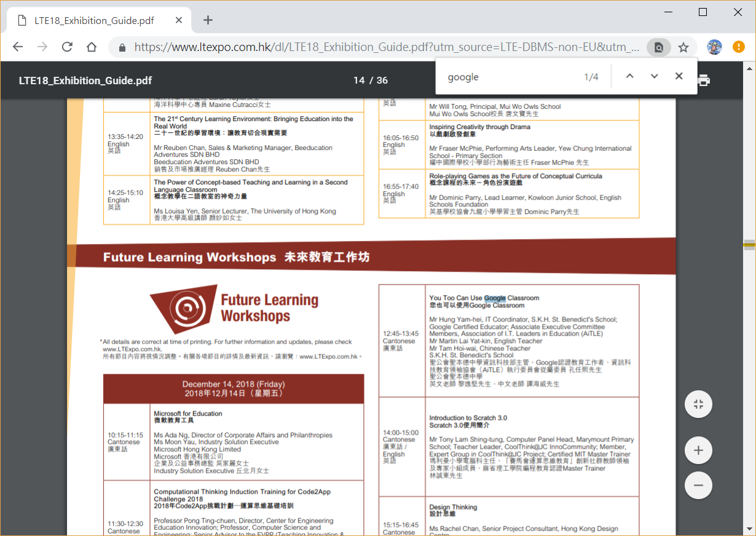This screenshot has height=536, width=756.
Task: Click the 10:15-11:15 time cell
Action: pos(125,442)
